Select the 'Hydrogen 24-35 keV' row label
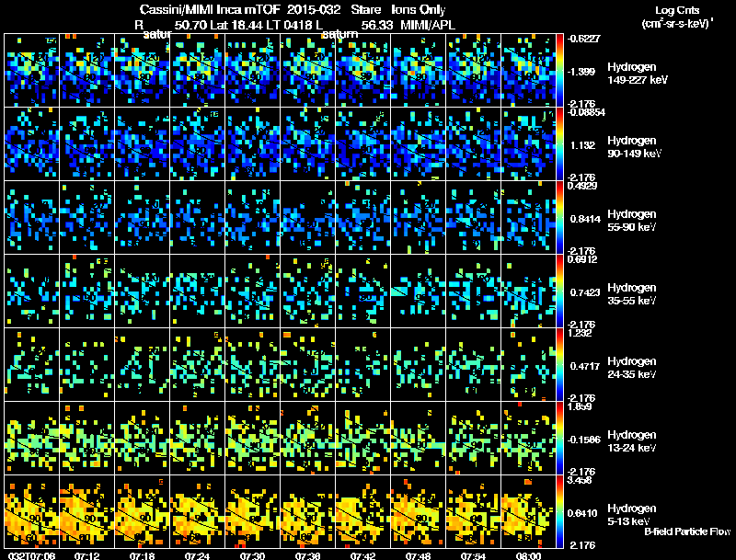Image resolution: width=736 pixels, height=560 pixels. [632, 368]
